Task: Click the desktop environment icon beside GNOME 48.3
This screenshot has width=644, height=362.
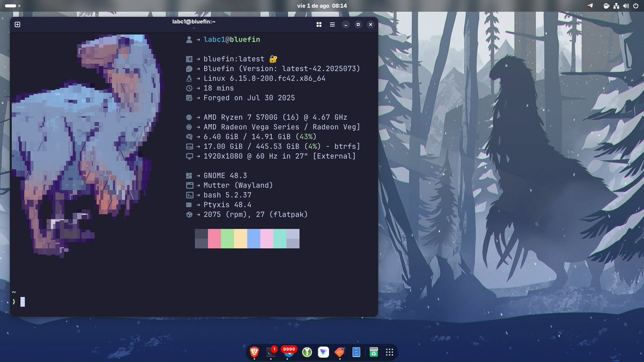Action: [x=189, y=175]
